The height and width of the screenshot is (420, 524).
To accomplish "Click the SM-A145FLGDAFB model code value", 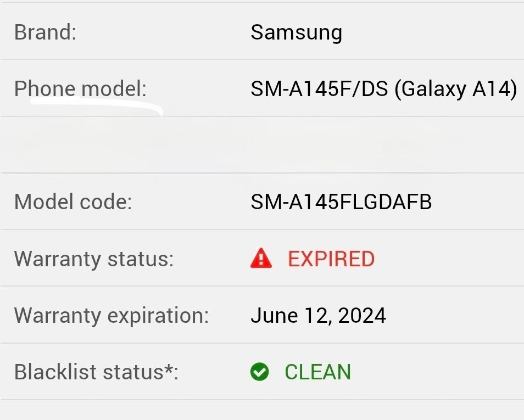I will pos(341,202).
